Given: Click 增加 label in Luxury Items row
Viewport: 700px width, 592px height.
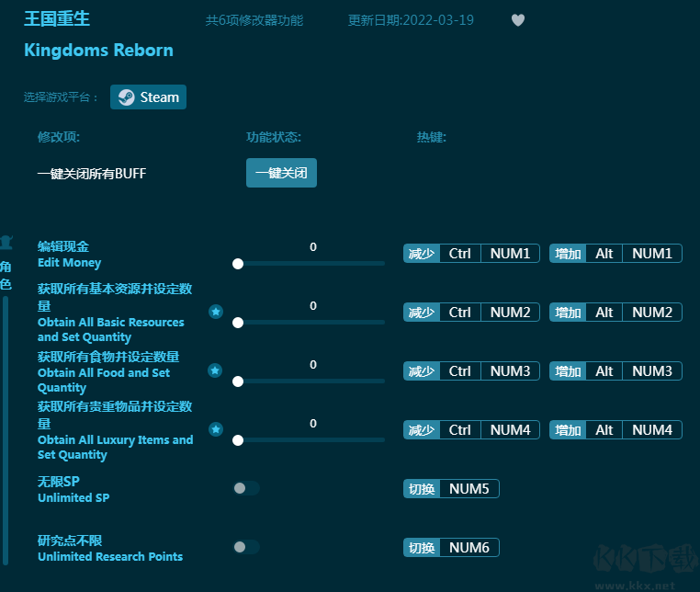Looking at the screenshot, I should pos(568,430).
